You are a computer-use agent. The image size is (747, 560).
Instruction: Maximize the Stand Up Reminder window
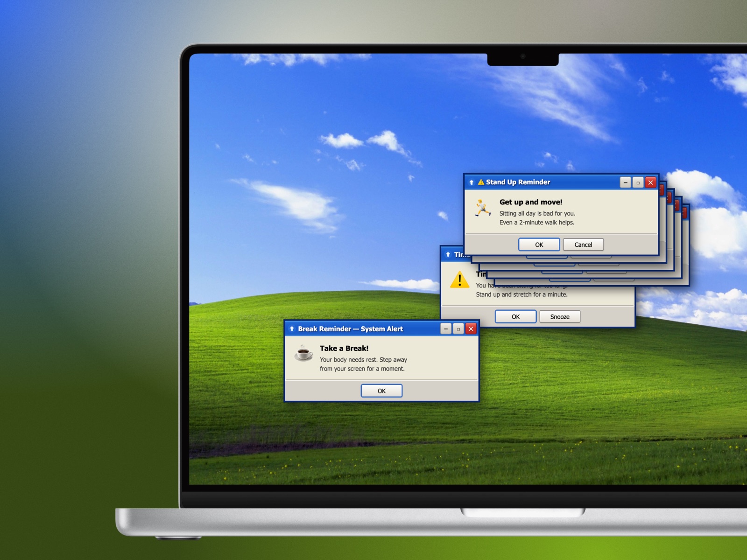click(638, 182)
